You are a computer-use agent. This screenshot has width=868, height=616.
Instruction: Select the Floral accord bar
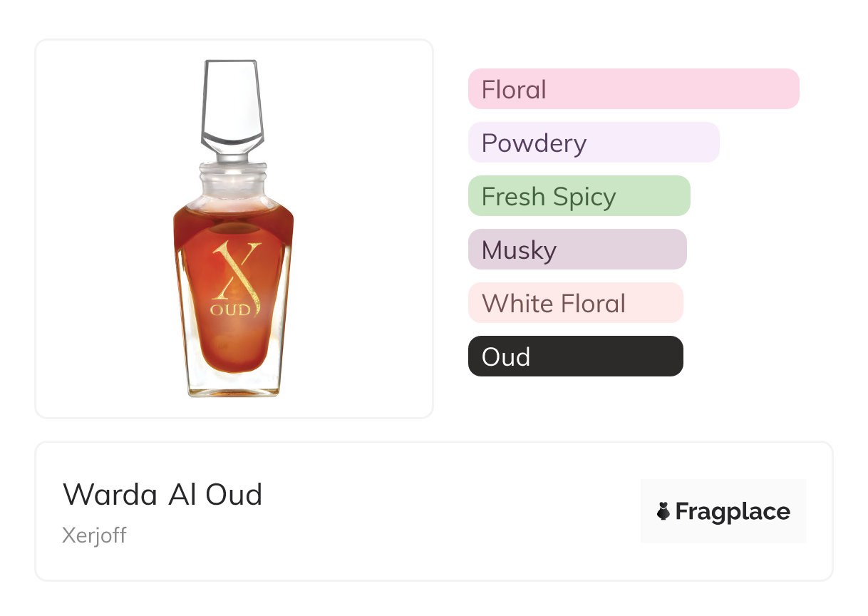(634, 89)
